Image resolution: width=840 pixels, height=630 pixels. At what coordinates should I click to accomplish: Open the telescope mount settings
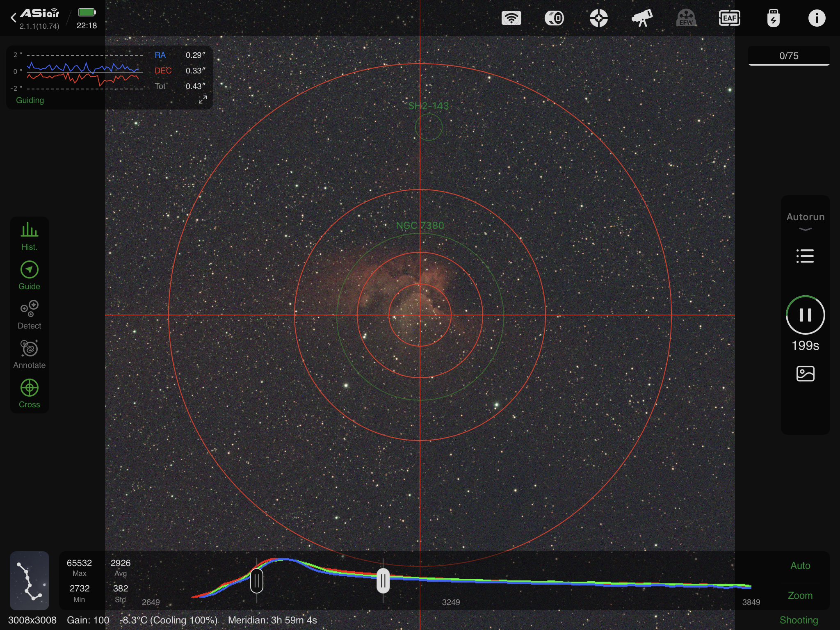click(x=642, y=18)
